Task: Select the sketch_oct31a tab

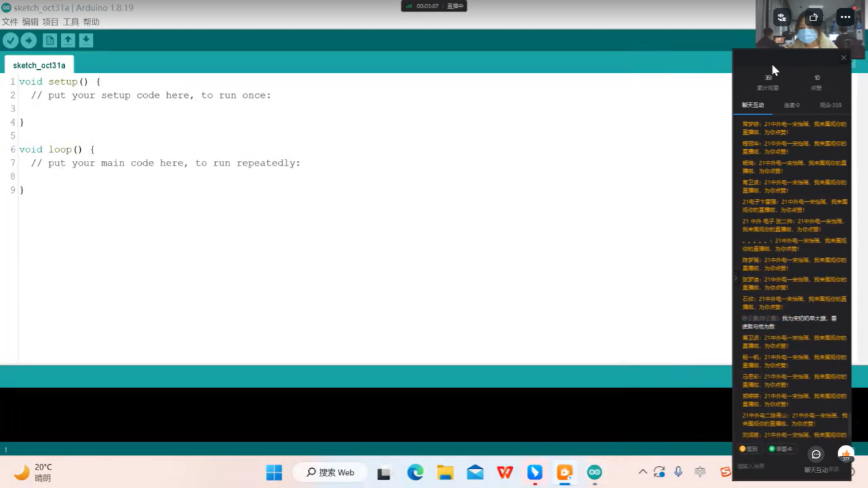Action: click(39, 65)
